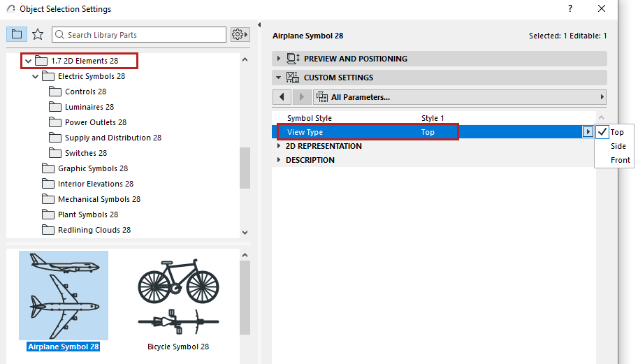
Task: Click the folder tree scrollbar thumb
Action: [245, 168]
